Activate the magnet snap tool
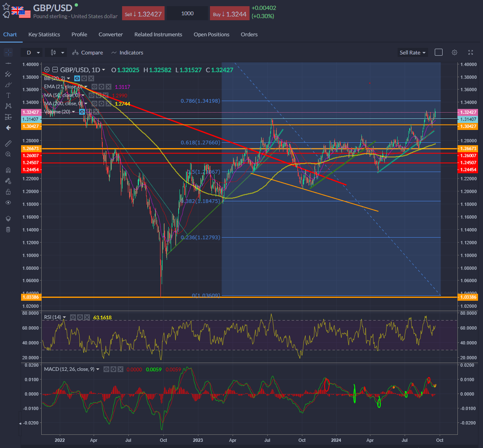This screenshot has width=483, height=448. [8, 170]
